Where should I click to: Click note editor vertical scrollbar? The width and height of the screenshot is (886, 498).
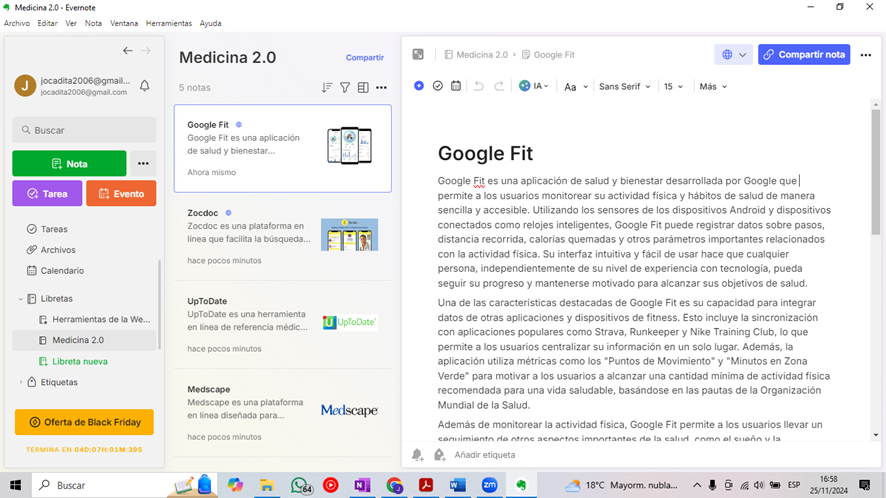(x=875, y=172)
